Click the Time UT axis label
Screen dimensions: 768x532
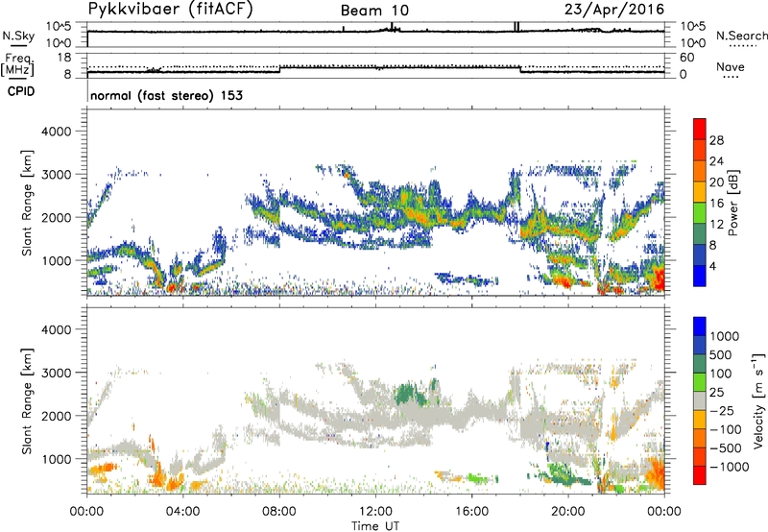point(375,526)
